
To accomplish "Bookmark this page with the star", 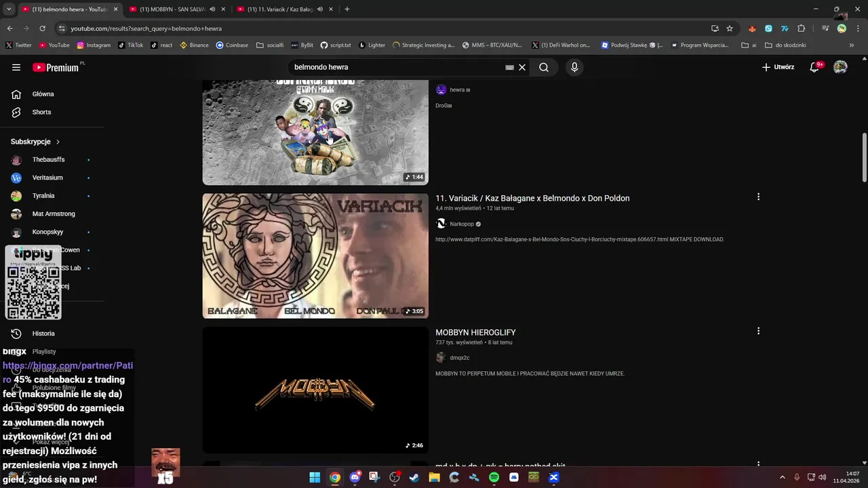I will 730,28.
